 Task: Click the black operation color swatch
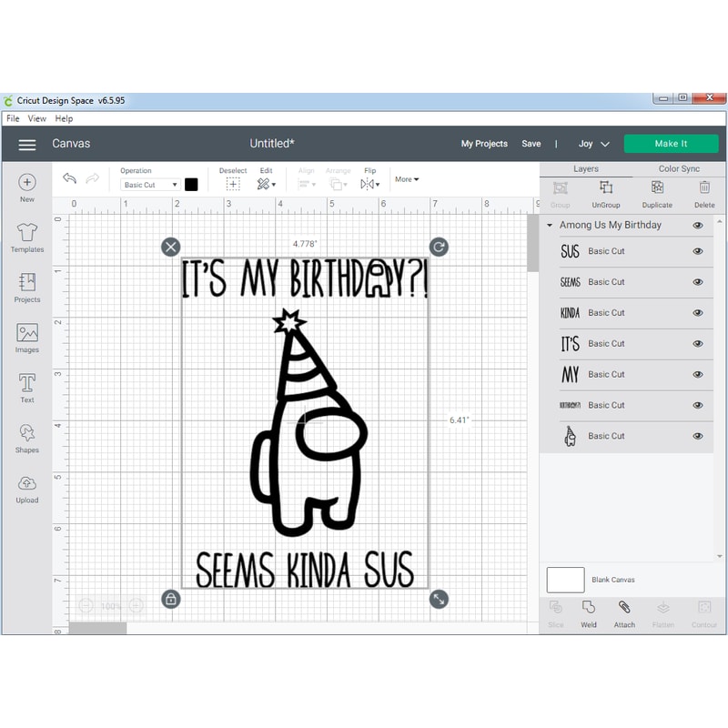point(191,184)
